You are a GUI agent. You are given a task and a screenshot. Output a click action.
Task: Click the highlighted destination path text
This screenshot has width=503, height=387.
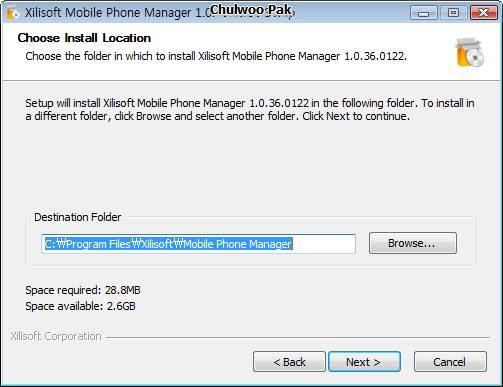coord(168,244)
